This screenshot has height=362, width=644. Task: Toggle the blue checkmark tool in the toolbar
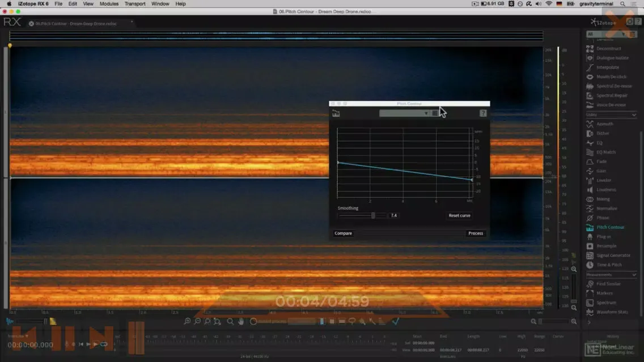tap(396, 322)
